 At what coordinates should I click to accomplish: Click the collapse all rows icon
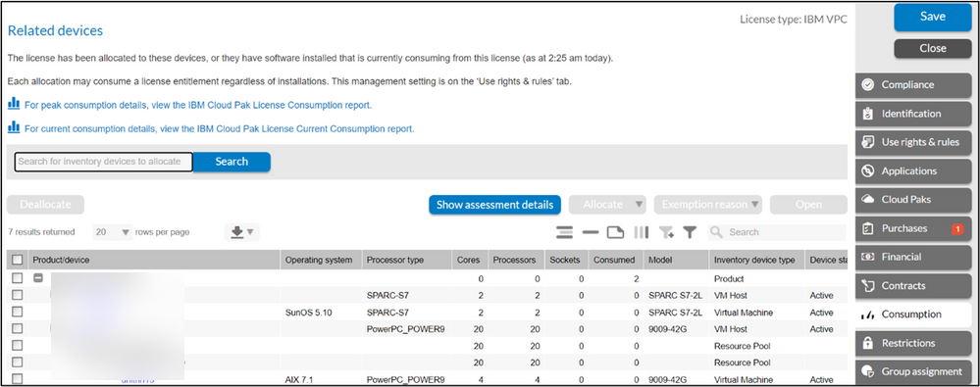pos(591,232)
